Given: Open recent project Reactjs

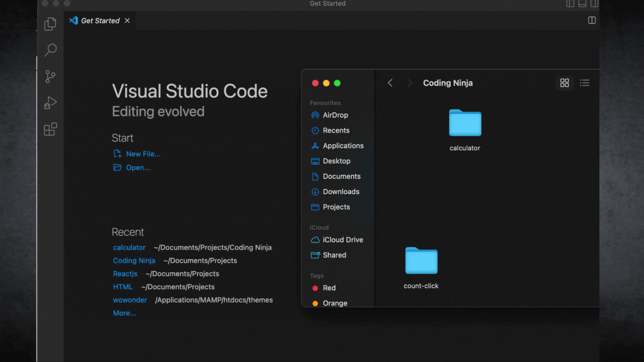Looking at the screenshot, I should coord(125,274).
